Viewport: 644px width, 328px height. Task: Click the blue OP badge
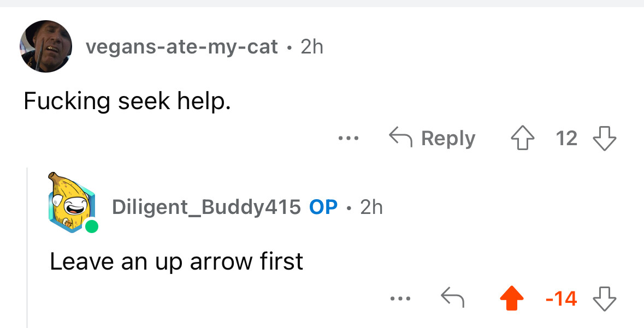click(323, 207)
